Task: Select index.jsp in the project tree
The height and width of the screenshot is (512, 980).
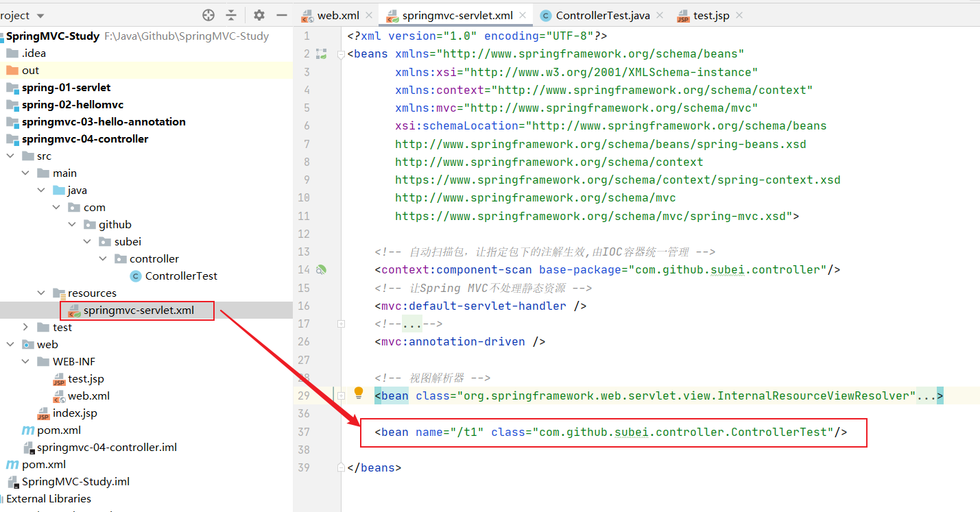Action: 75,413
